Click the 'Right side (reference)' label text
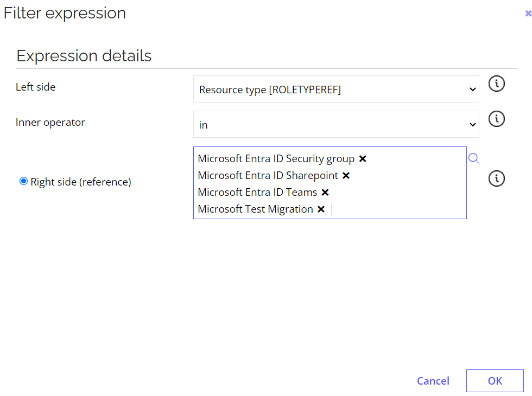Viewport: 532px width, 396px height. click(x=81, y=182)
